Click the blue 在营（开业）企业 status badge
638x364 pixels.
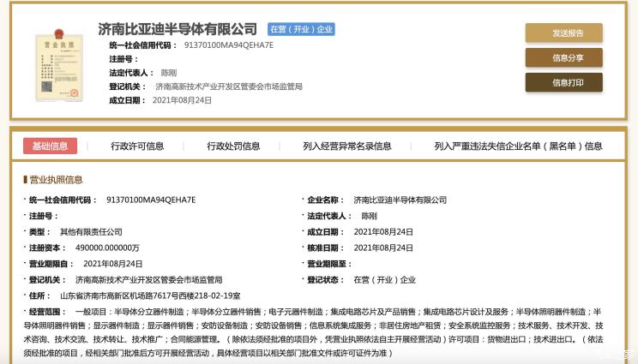(x=301, y=29)
